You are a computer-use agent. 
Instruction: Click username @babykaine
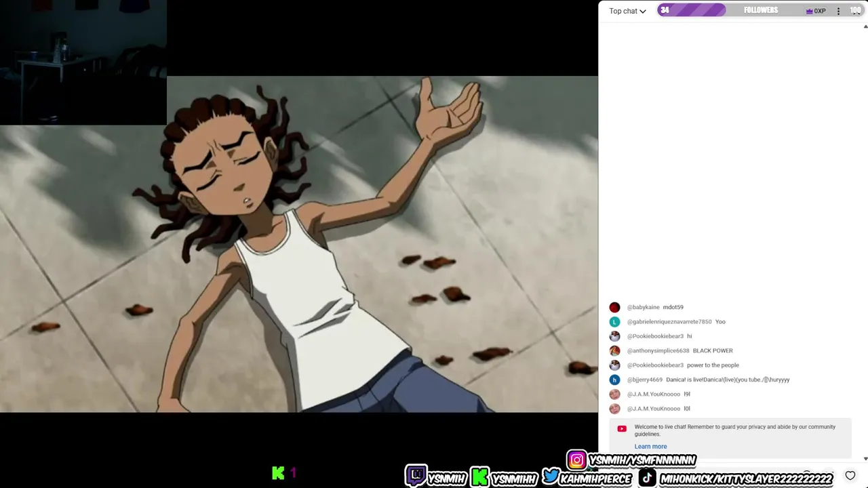643,307
